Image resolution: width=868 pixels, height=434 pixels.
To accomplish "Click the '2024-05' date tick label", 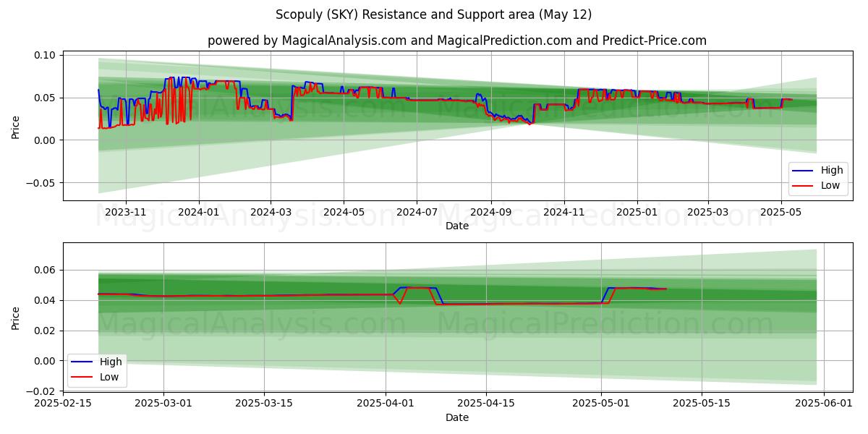I will (x=343, y=213).
